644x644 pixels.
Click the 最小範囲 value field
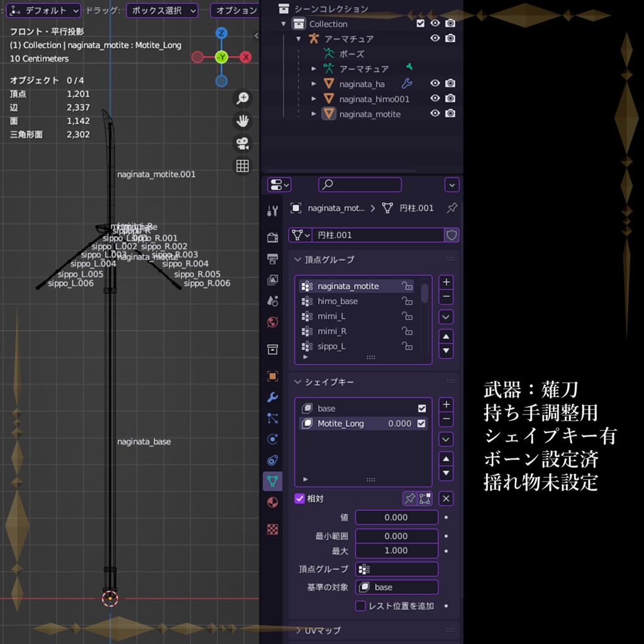click(x=396, y=536)
